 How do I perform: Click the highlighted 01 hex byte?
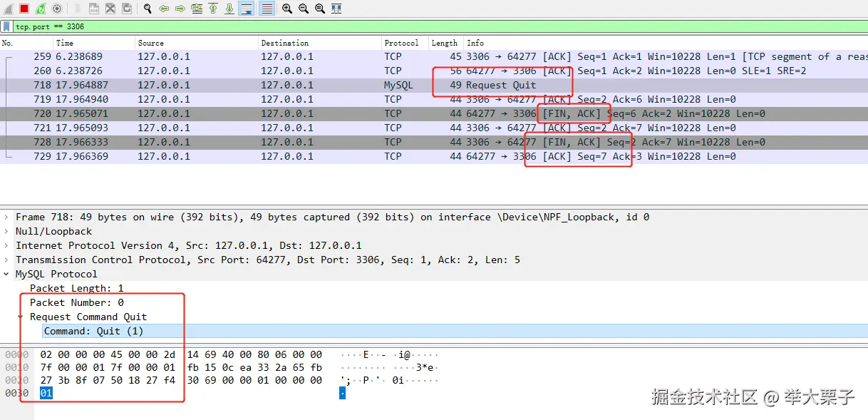[46, 393]
